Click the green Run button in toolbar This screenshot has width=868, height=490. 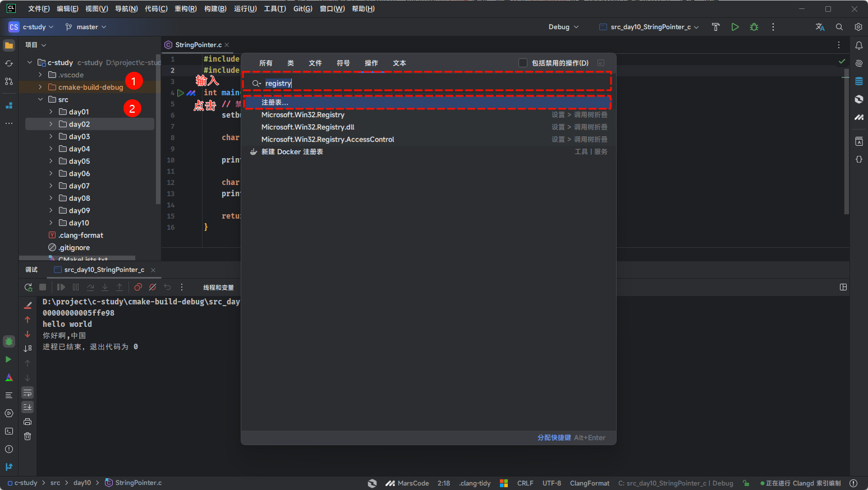735,27
